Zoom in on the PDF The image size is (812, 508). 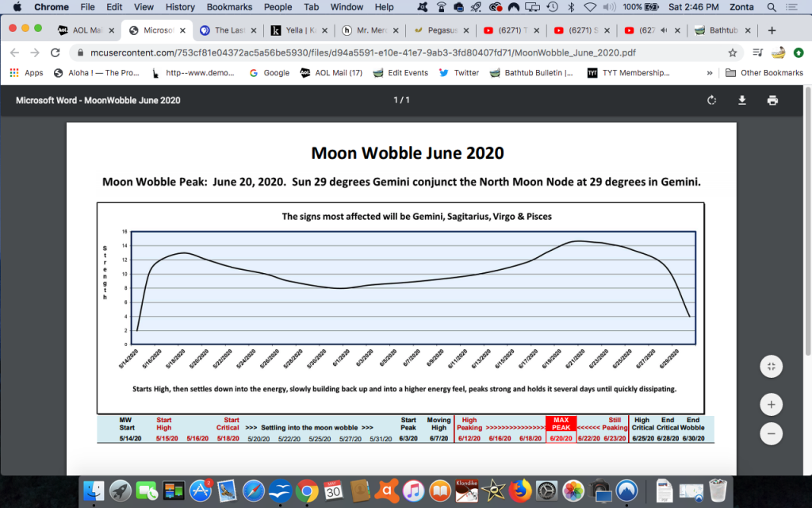tap(771, 403)
